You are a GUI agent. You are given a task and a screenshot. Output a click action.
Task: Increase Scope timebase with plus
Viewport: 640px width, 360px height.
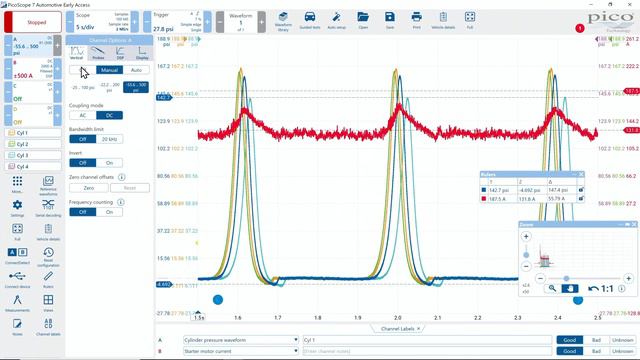pos(135,22)
